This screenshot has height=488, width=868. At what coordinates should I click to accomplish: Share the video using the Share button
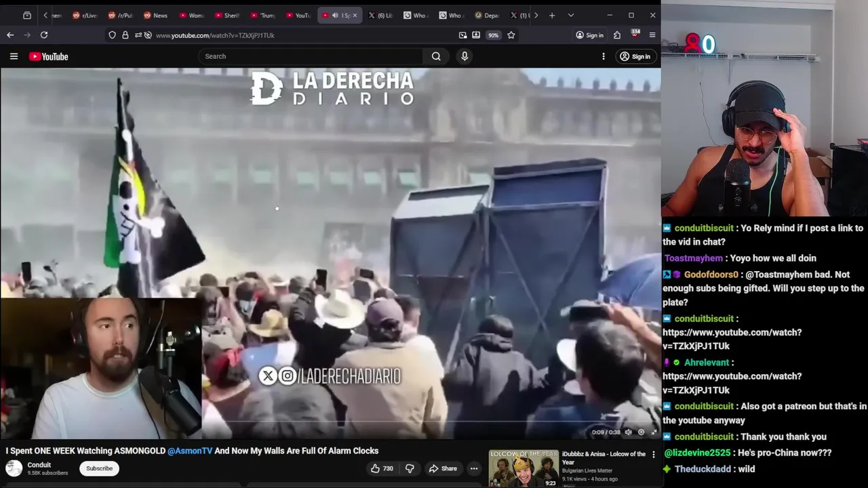(443, 468)
